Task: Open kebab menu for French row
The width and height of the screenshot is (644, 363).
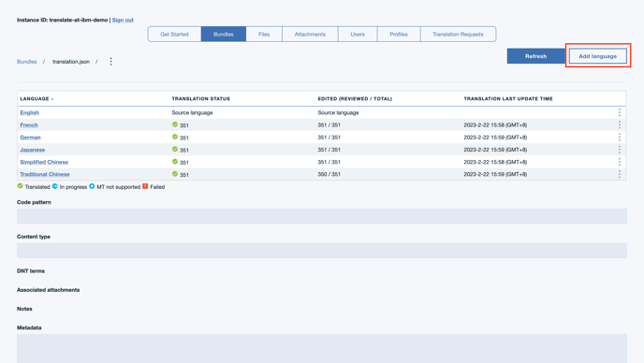Action: coord(620,124)
